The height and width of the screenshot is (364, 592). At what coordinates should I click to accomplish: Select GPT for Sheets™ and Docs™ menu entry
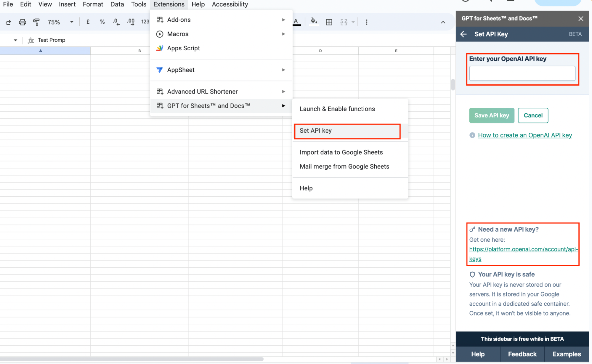click(x=221, y=106)
